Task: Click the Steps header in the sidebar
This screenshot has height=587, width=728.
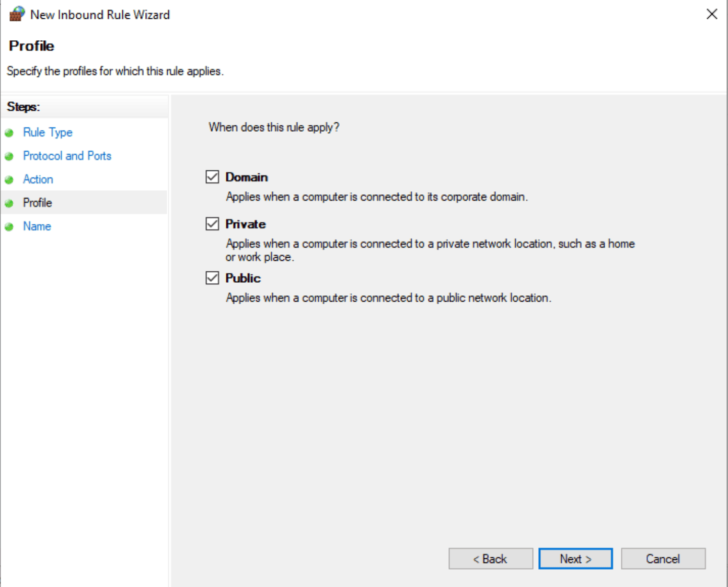Action: 23,106
